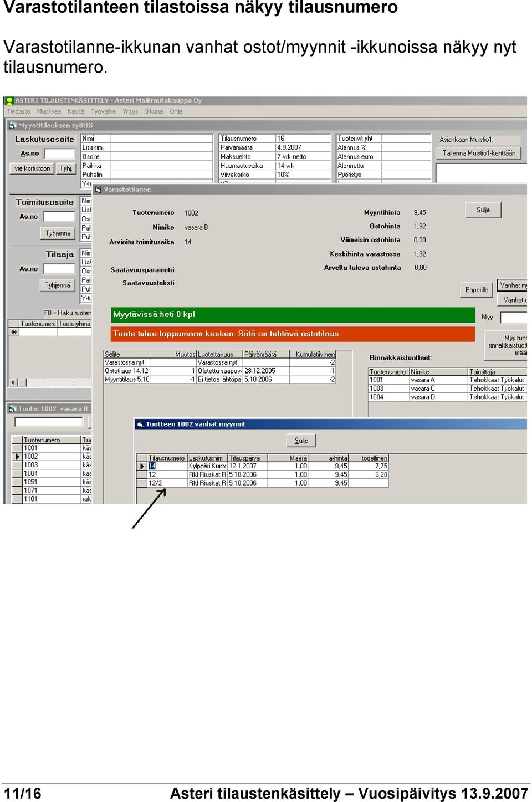This screenshot has width=532, height=802.
Task: Click the left scroll arrow of order rows grid
Action: [x=13, y=382]
